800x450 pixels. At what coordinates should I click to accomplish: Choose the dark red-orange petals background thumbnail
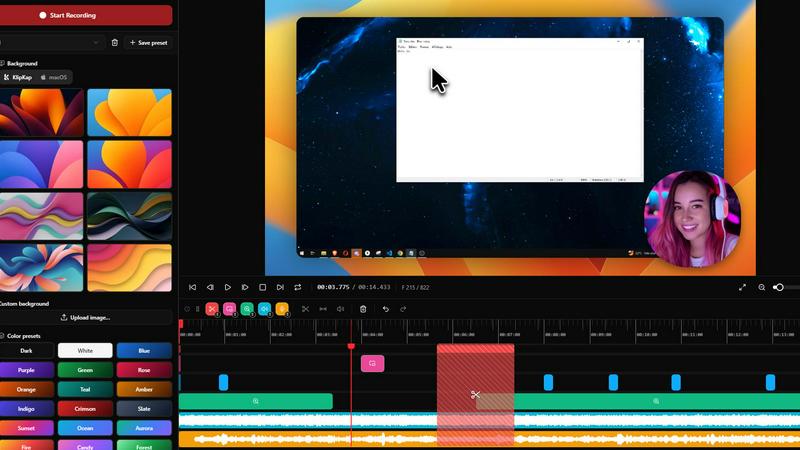[41, 113]
